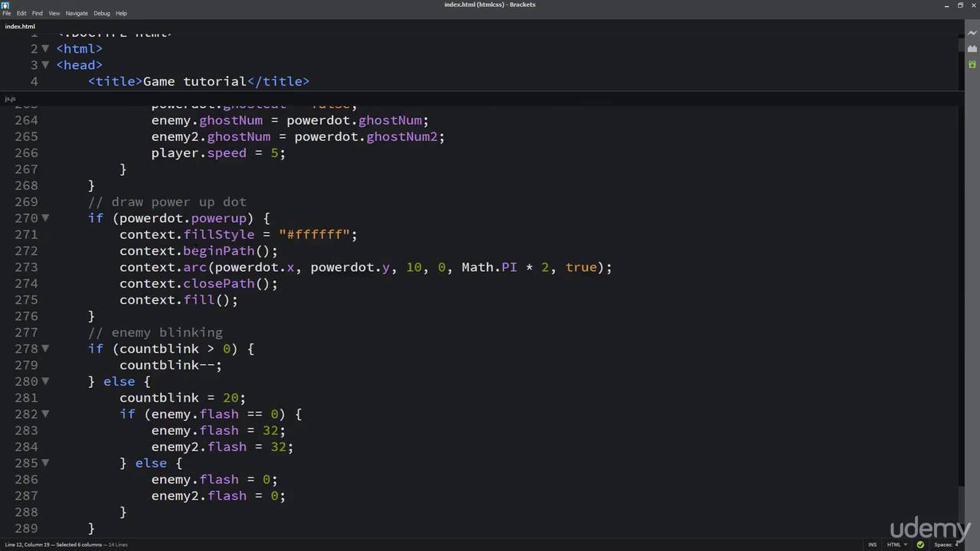Click "enemy2.ghostNum" on line 265

coord(211,137)
